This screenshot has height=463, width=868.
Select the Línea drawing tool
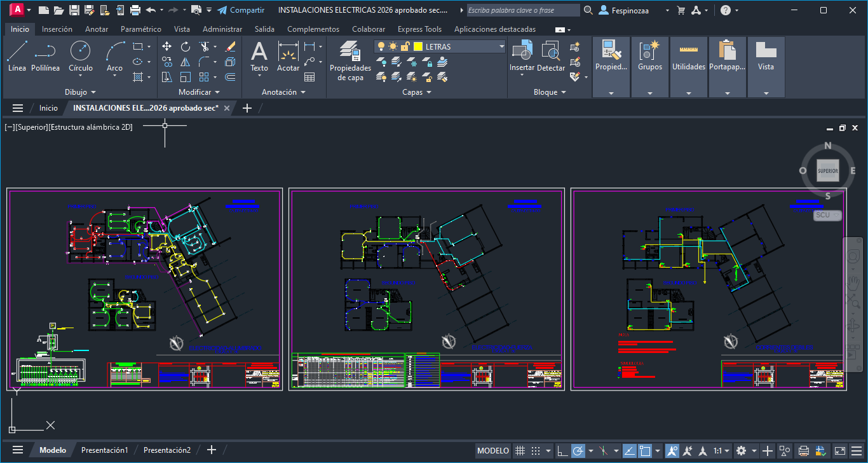pos(17,57)
